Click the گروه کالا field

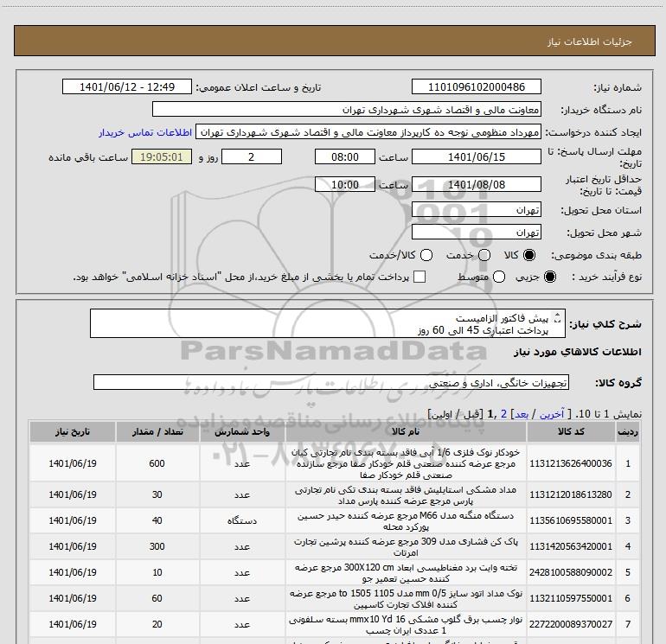tap(331, 382)
